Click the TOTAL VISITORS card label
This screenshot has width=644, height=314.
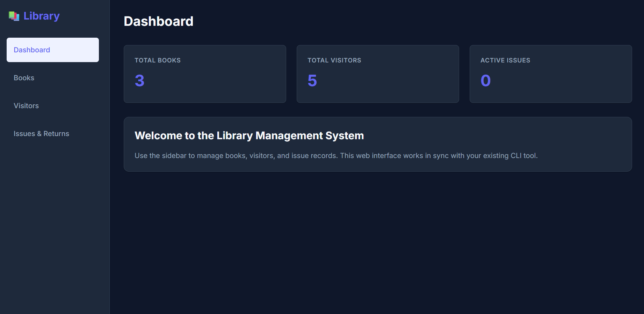click(334, 60)
